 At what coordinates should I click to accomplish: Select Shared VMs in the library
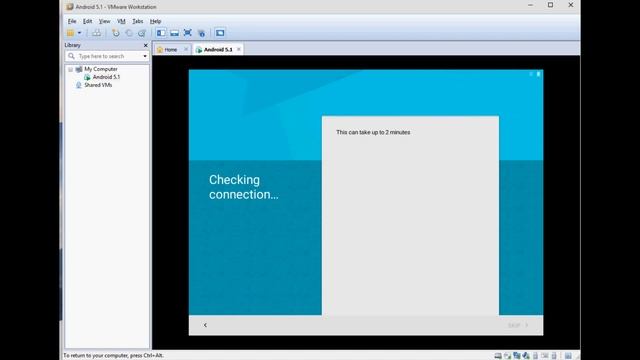[98, 85]
